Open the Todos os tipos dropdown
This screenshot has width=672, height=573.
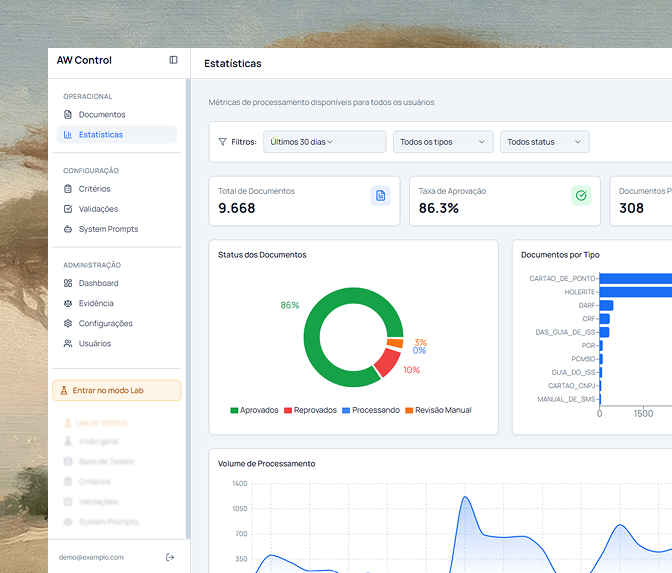coord(443,142)
